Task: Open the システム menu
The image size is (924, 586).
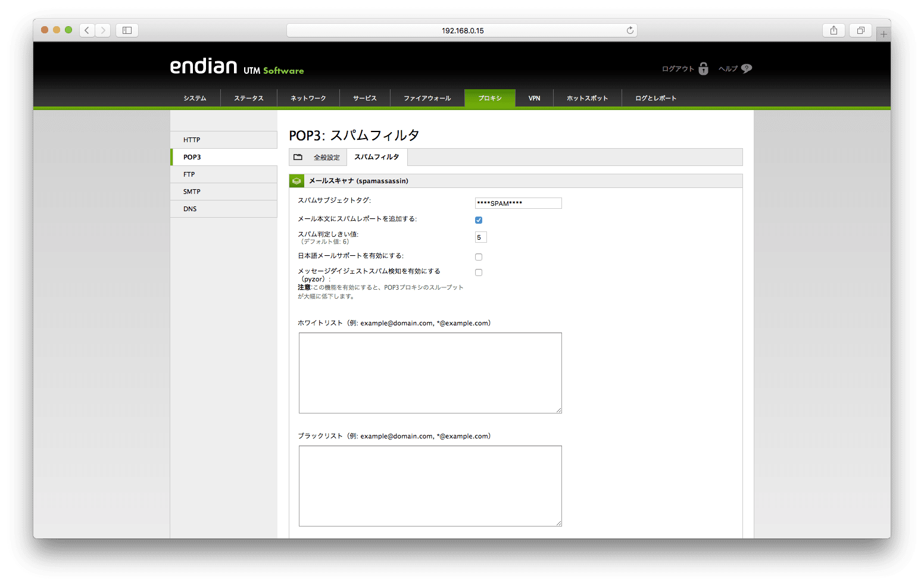Action: pyautogui.click(x=195, y=98)
